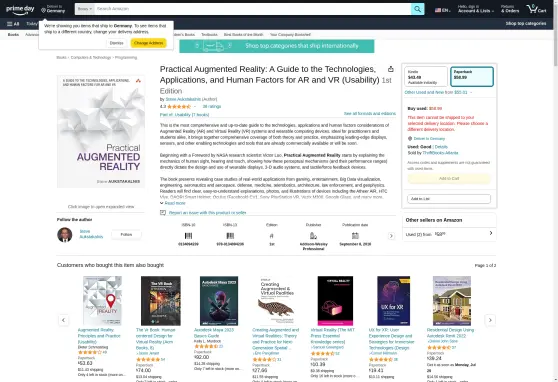Screen dimensions: 558x382
Task: Click the Edition detail icon
Action: tap(272, 236)
